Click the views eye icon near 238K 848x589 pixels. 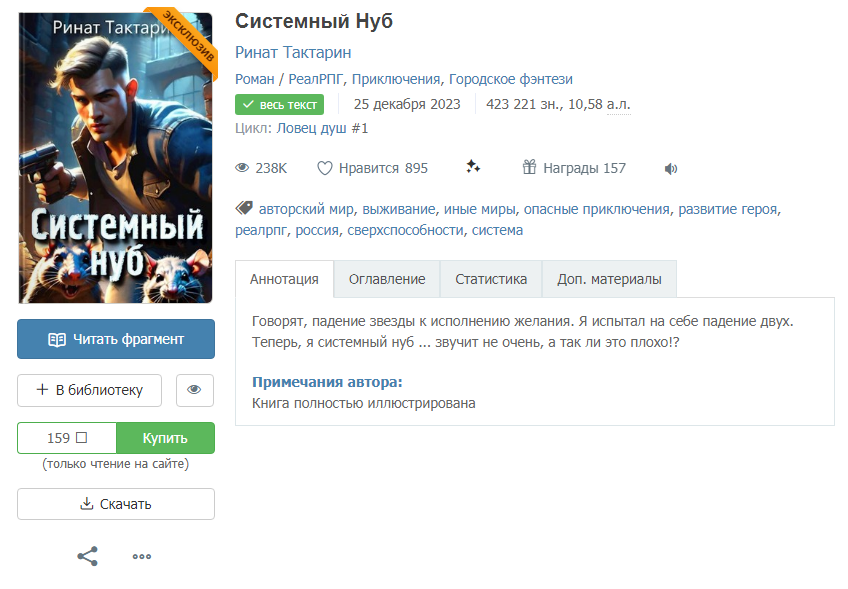pyautogui.click(x=242, y=168)
